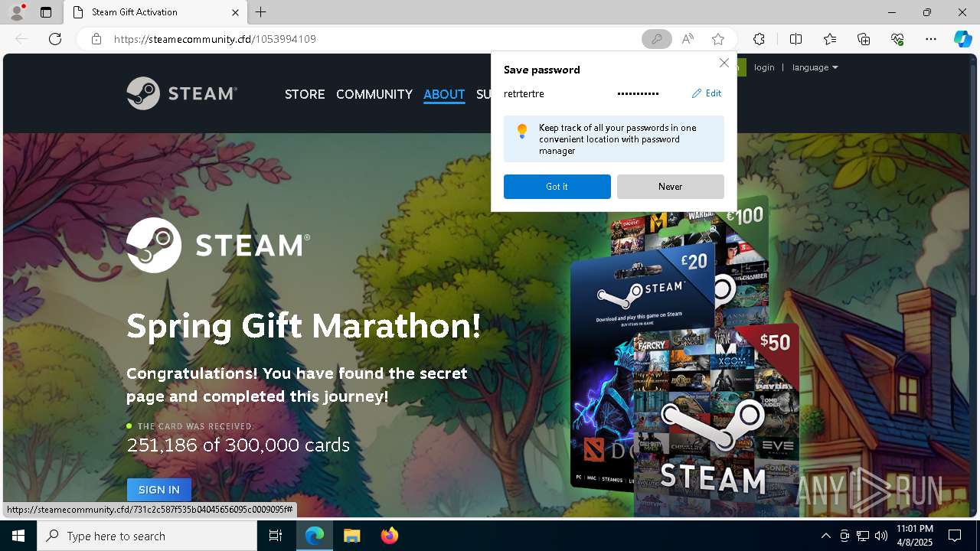Viewport: 980px width, 551px height.
Task: Open Settings and more ellipsis
Action: [x=931, y=39]
